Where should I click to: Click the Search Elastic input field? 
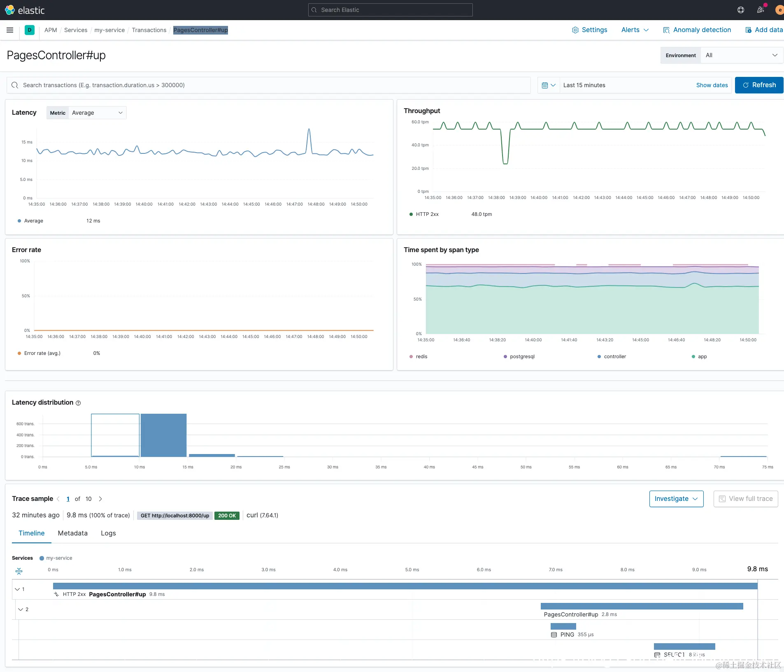pos(390,10)
